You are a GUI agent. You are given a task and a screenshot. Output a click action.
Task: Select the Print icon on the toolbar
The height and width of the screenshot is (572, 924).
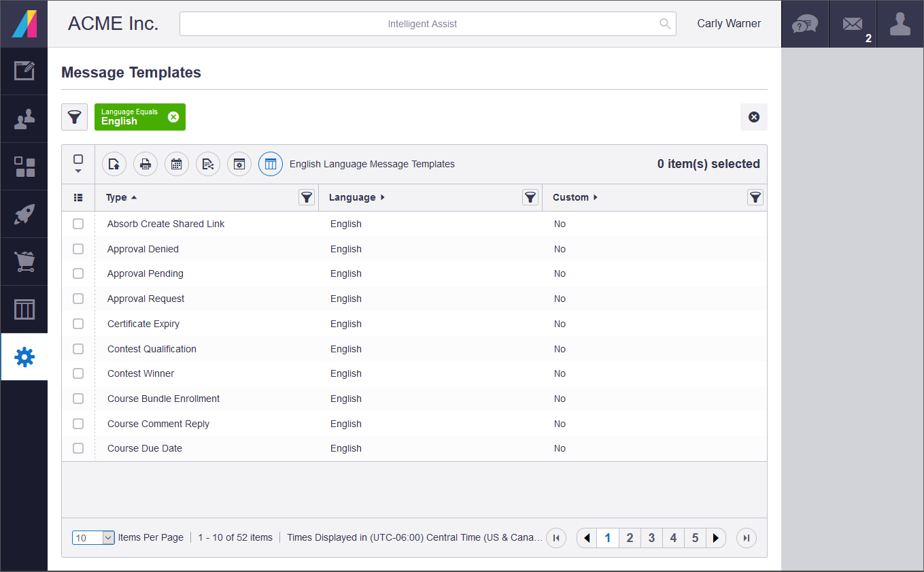click(x=145, y=164)
